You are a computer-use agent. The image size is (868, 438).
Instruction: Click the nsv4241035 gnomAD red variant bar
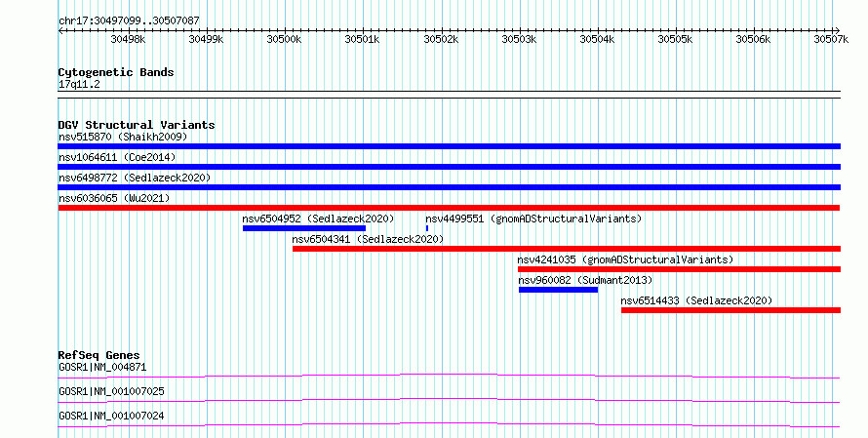pos(679,269)
